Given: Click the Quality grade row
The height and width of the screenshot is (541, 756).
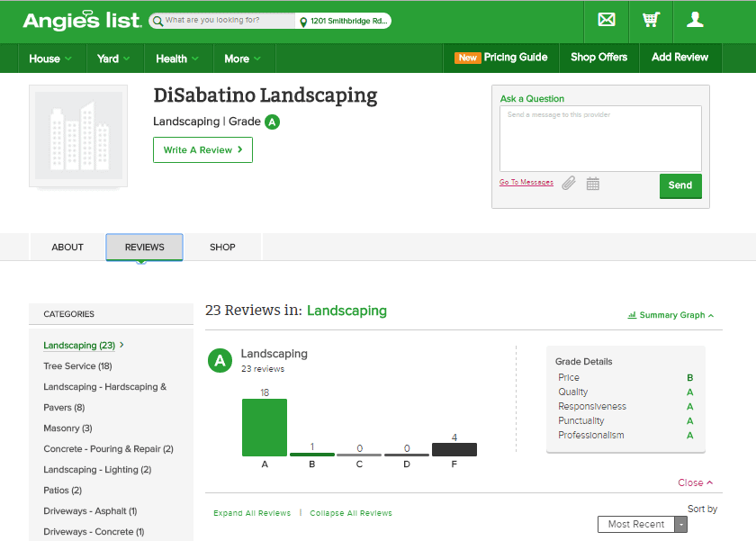Looking at the screenshot, I should (625, 392).
